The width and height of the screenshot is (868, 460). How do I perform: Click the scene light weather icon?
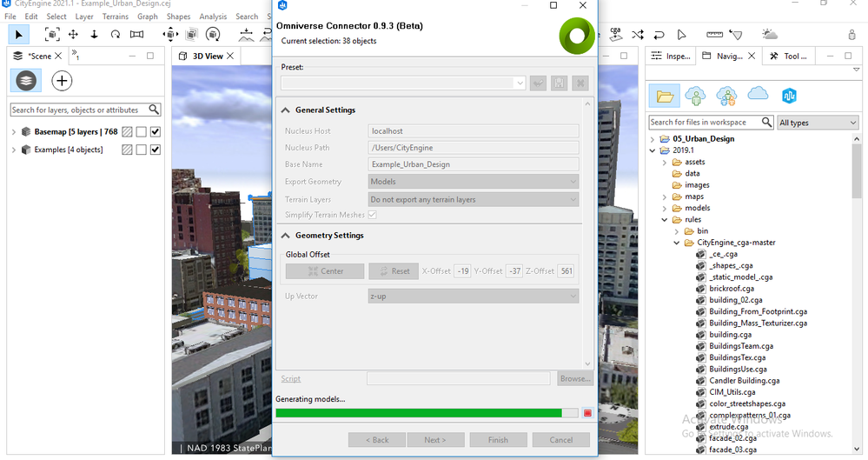click(770, 35)
